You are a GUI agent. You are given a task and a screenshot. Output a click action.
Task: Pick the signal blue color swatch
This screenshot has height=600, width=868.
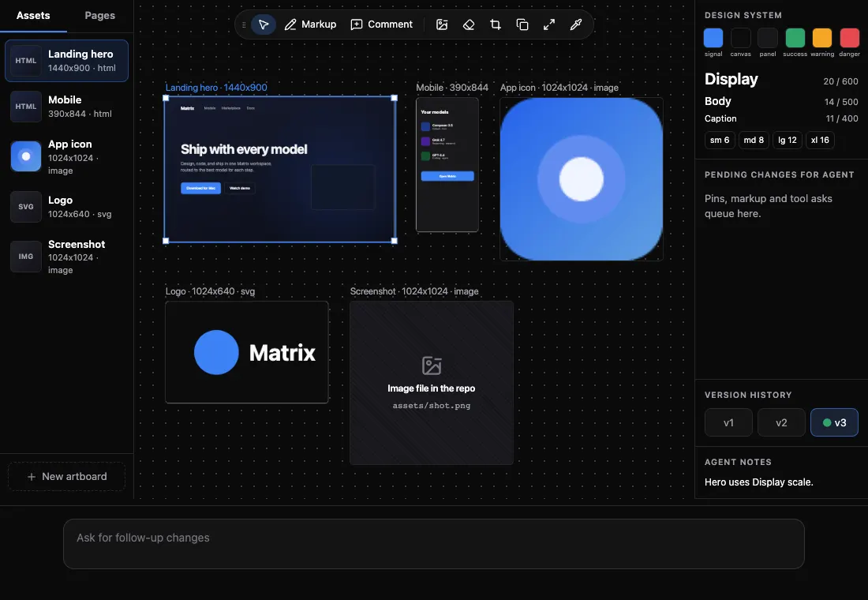pyautogui.click(x=713, y=38)
